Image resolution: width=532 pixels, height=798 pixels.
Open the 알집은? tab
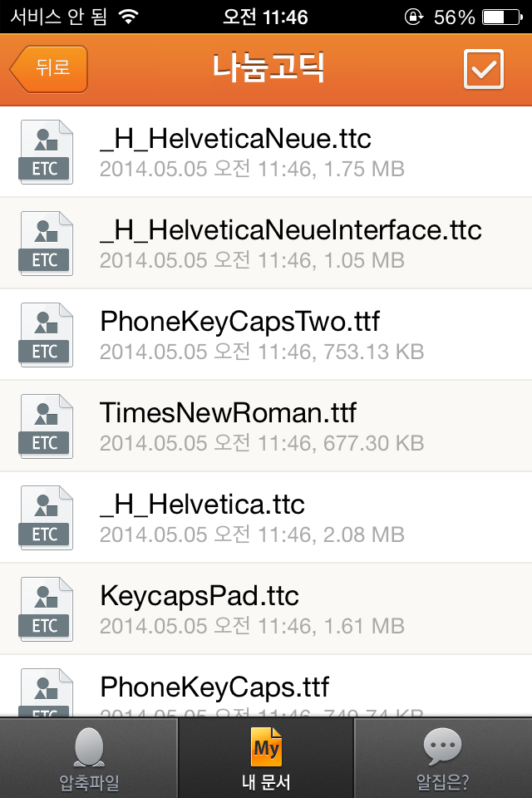pos(442,758)
